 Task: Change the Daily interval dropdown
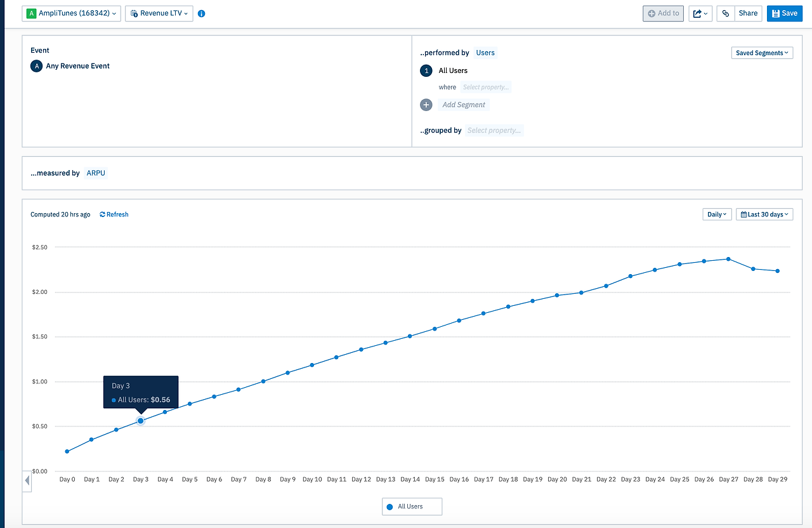(717, 214)
